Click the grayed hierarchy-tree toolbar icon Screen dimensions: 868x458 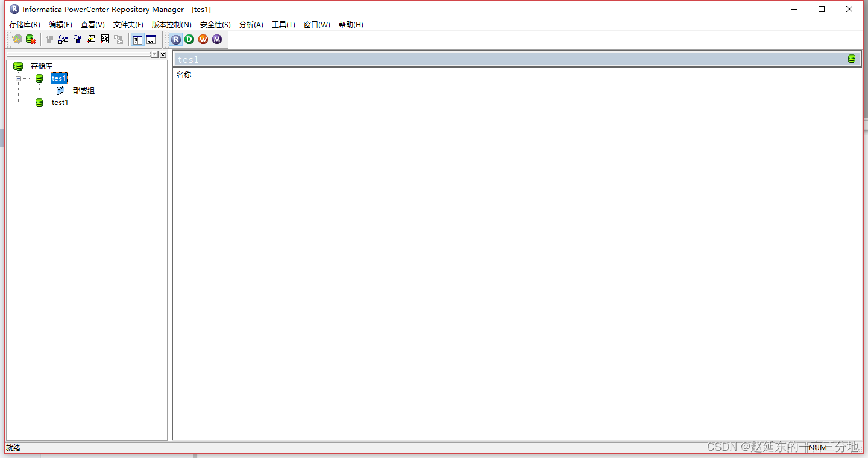tap(119, 39)
